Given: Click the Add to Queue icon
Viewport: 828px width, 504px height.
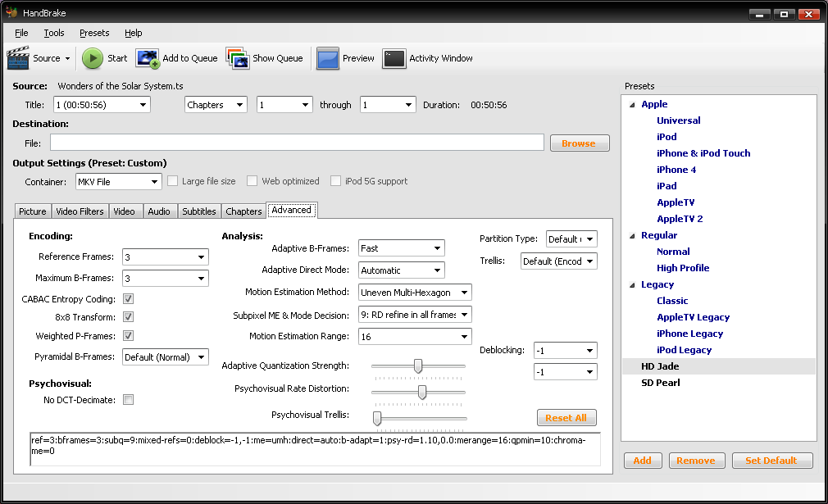Looking at the screenshot, I should coord(148,58).
